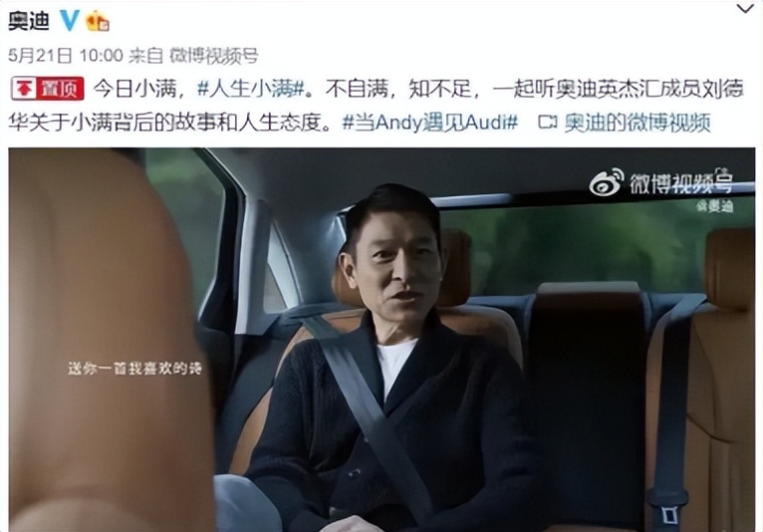Click the @奥迪 watermark under the video logo

pos(714,206)
